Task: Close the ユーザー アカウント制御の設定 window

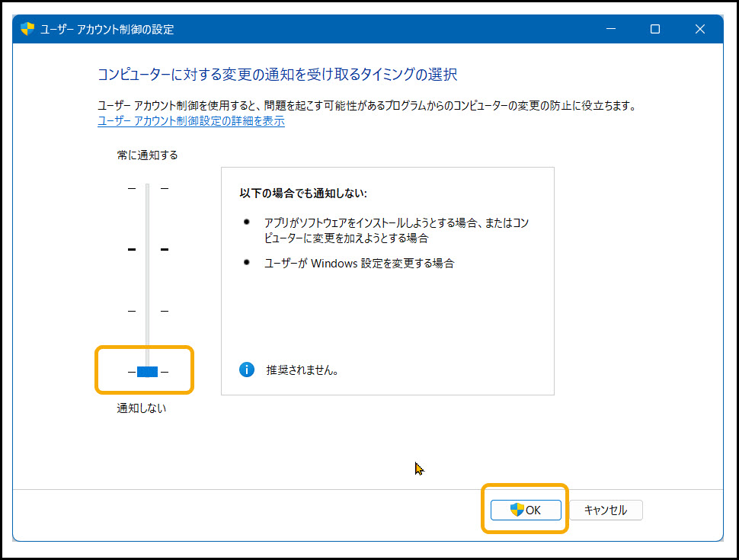Action: [x=700, y=29]
